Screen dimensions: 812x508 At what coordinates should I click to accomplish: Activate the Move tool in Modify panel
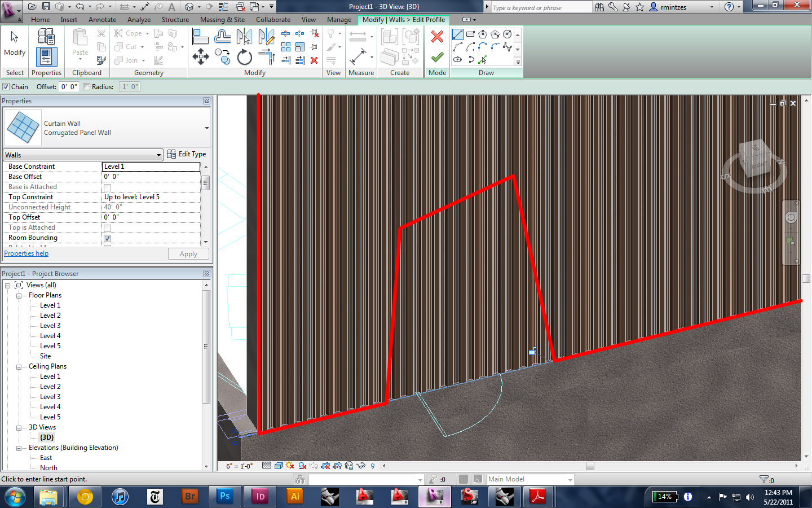coord(200,56)
